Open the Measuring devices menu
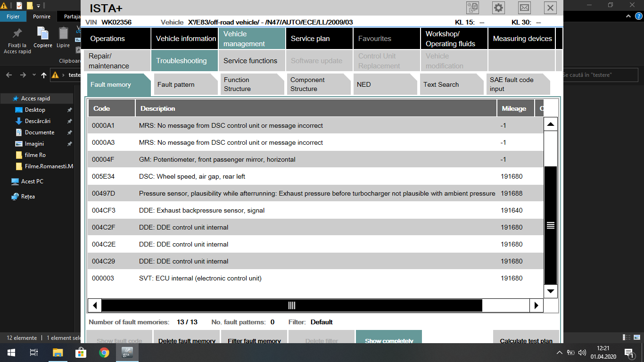 pyautogui.click(x=521, y=39)
